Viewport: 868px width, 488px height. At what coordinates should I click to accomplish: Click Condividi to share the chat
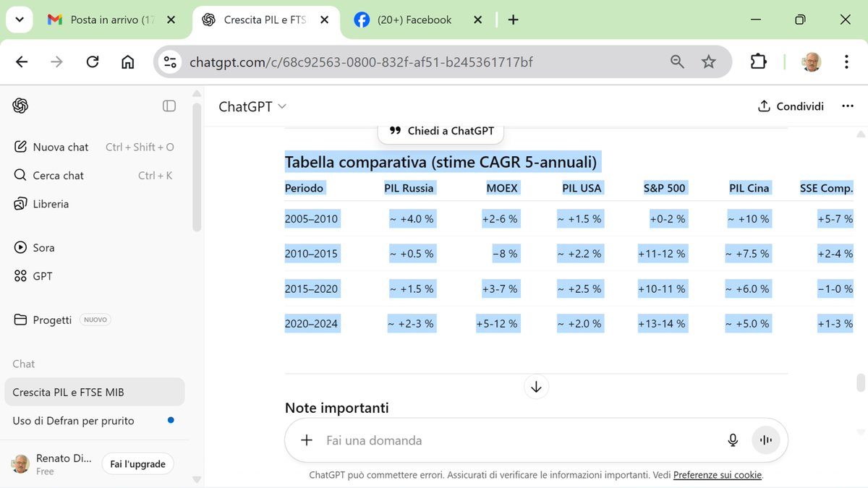pyautogui.click(x=791, y=106)
